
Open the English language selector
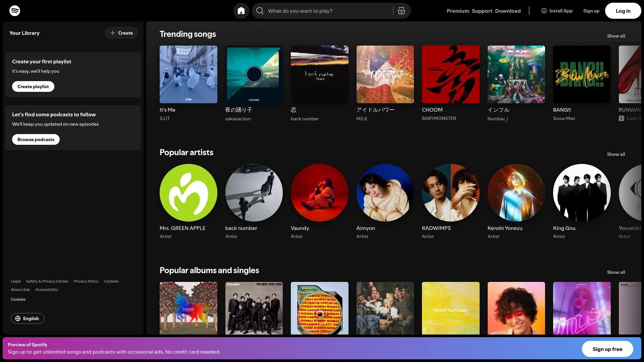[x=28, y=318]
